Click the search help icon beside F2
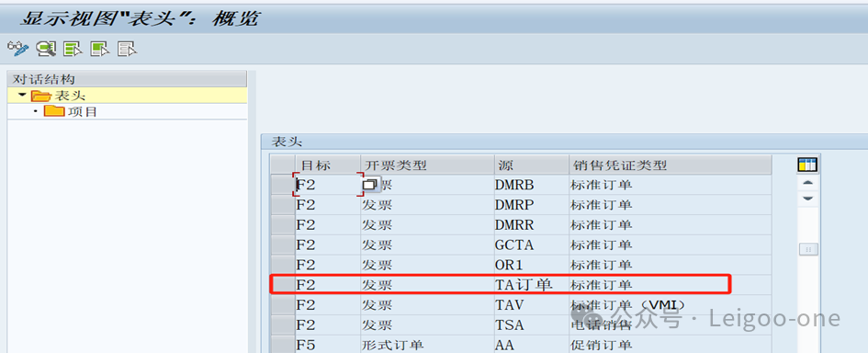868x353 pixels. (370, 185)
